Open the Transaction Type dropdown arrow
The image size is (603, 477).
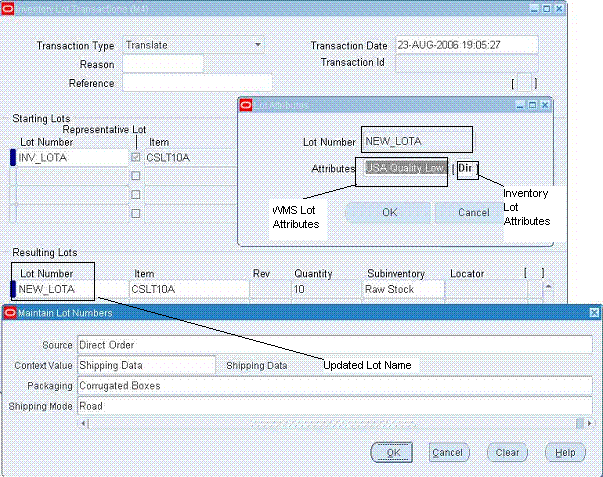click(x=258, y=45)
